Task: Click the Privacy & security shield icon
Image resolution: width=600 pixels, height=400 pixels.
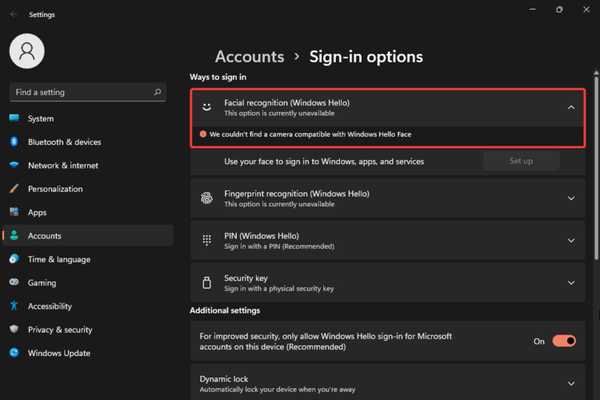Action: 14,329
